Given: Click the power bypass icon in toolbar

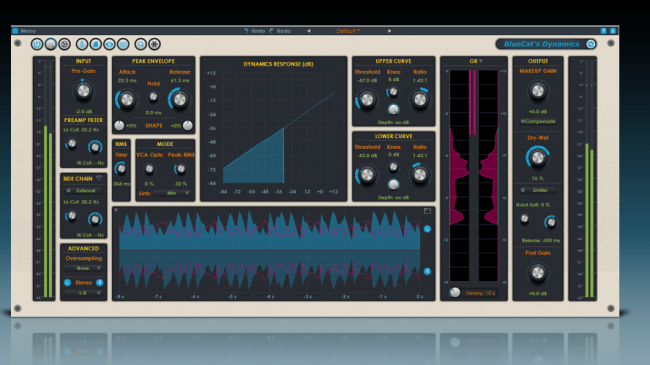Looking at the screenshot, I should (37, 44).
